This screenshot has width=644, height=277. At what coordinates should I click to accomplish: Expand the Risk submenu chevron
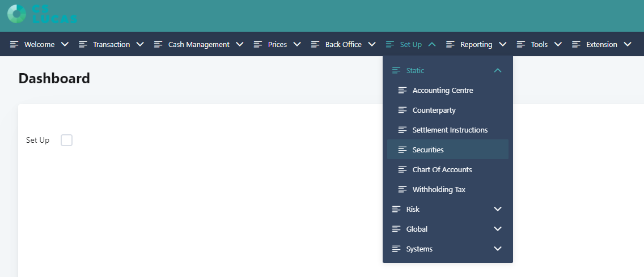pos(497,209)
